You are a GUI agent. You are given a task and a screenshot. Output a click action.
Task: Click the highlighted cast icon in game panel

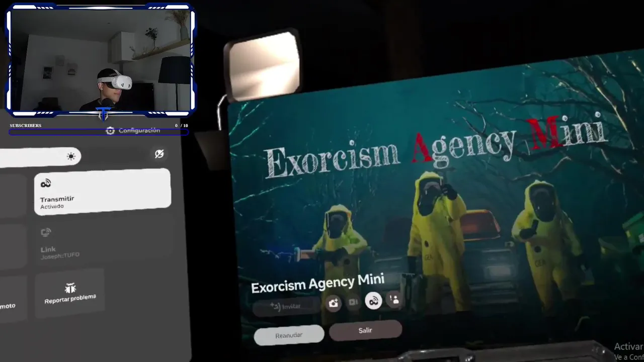click(x=373, y=301)
